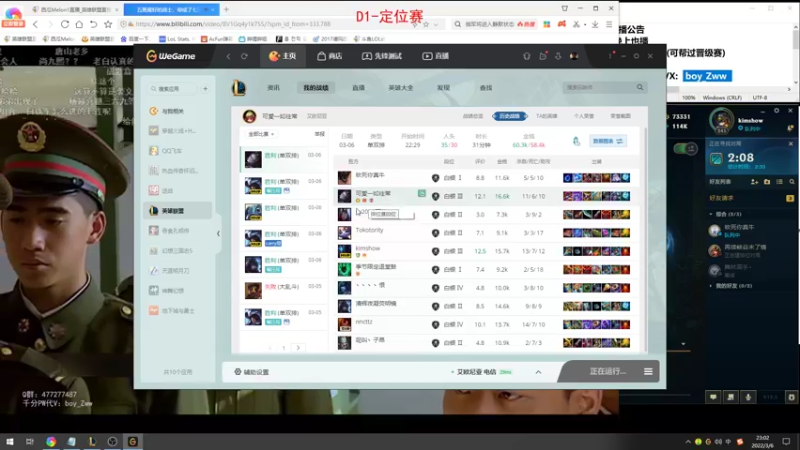Click the WeGame download arrow icon in the top bar

tap(558, 56)
